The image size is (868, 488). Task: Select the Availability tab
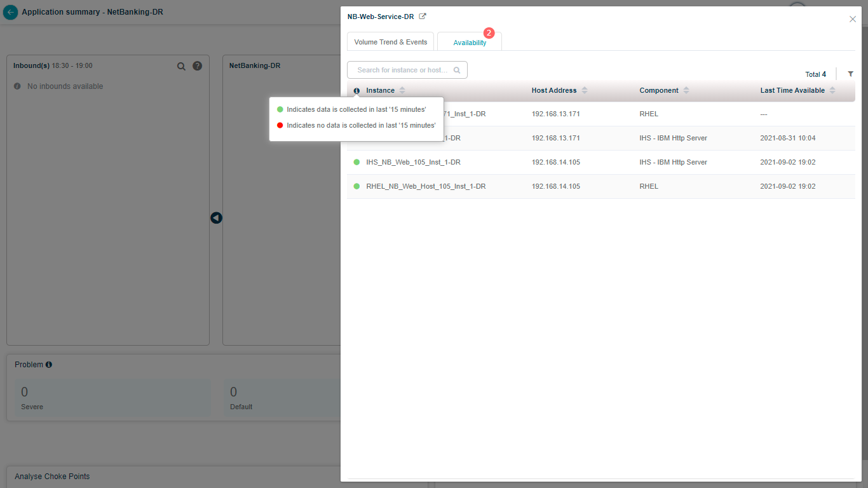coord(470,43)
